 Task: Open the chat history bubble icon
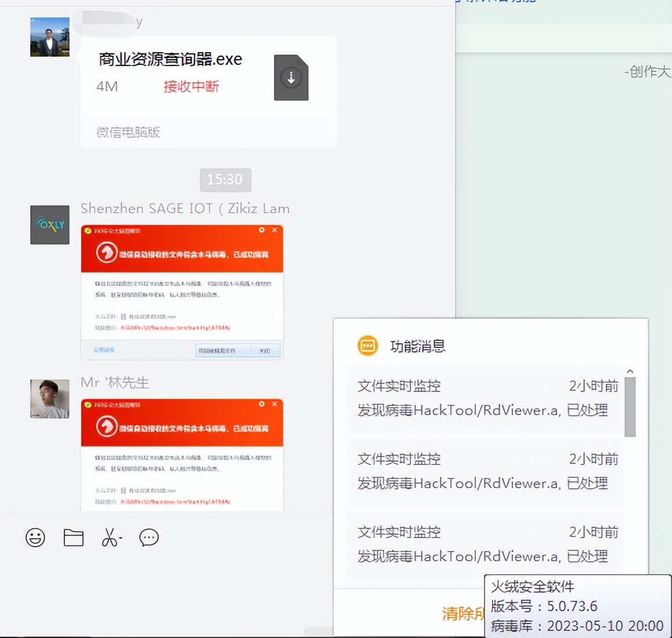pyautogui.click(x=149, y=538)
